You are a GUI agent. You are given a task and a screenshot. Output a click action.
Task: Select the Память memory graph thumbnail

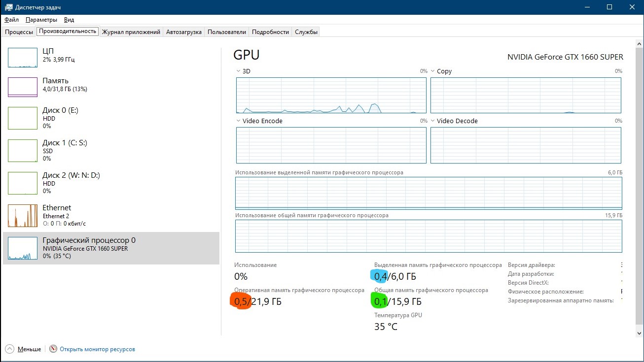[x=23, y=87]
